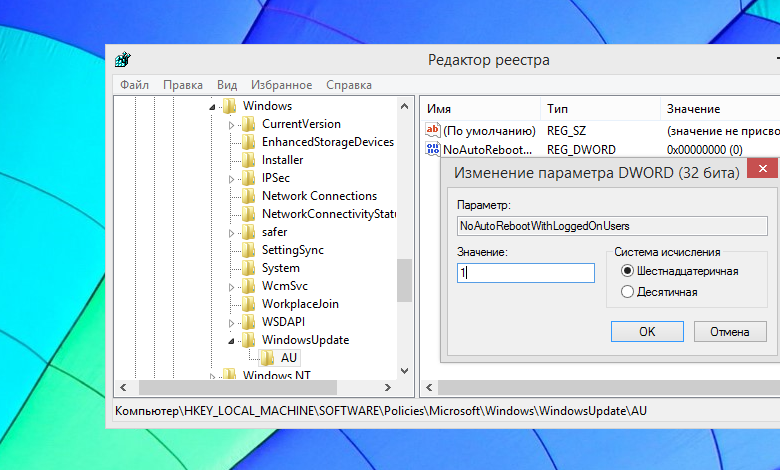
Task: Select the Decimal (Десятичная) radio button
Action: pyautogui.click(x=627, y=291)
